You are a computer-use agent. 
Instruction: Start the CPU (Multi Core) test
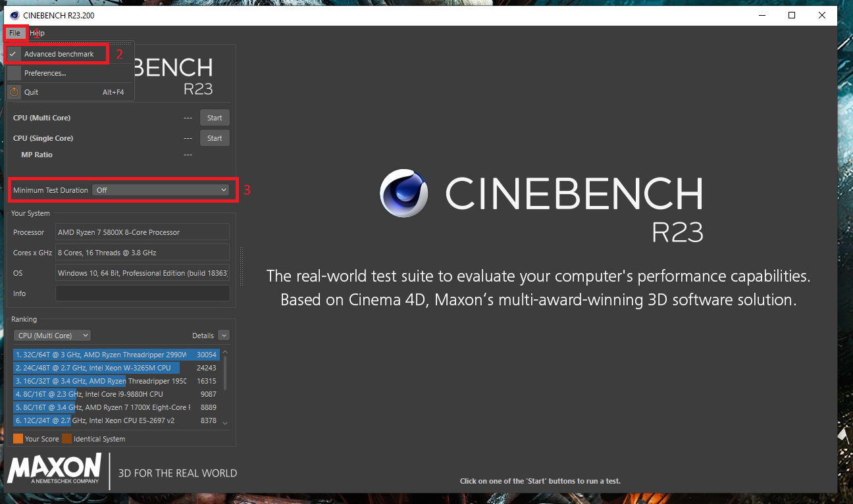coord(215,118)
